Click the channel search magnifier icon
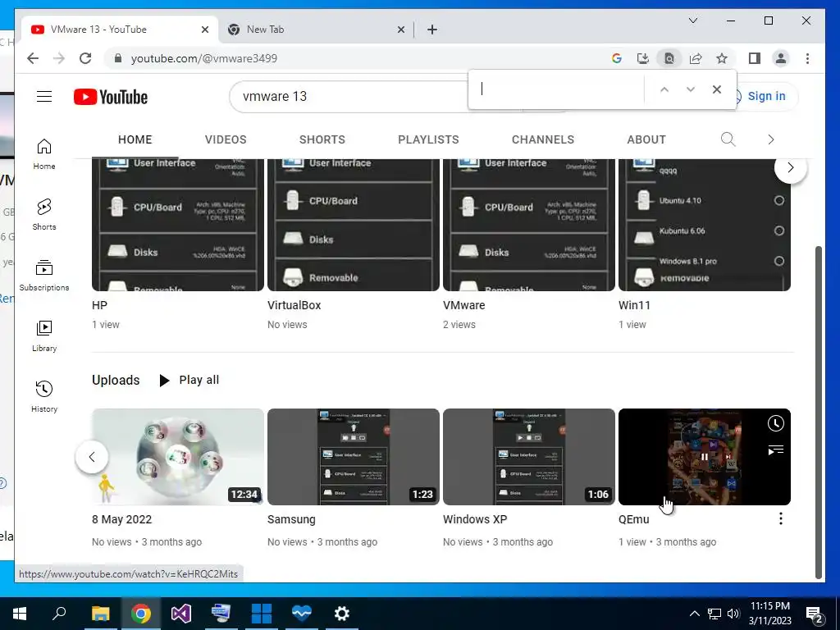 pyautogui.click(x=728, y=139)
